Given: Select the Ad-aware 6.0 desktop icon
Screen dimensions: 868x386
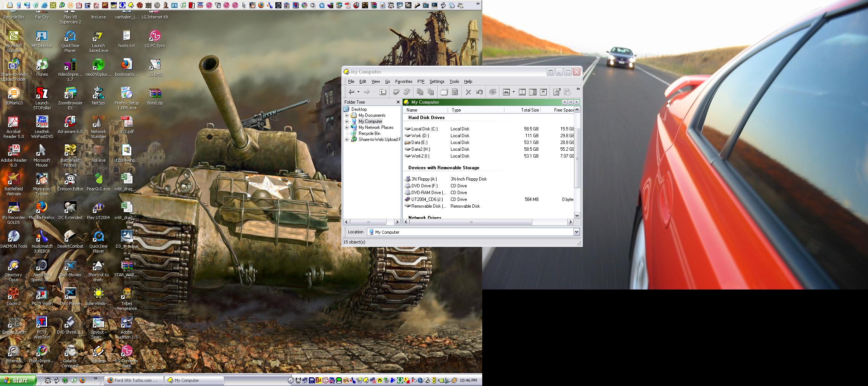Looking at the screenshot, I should tap(70, 125).
